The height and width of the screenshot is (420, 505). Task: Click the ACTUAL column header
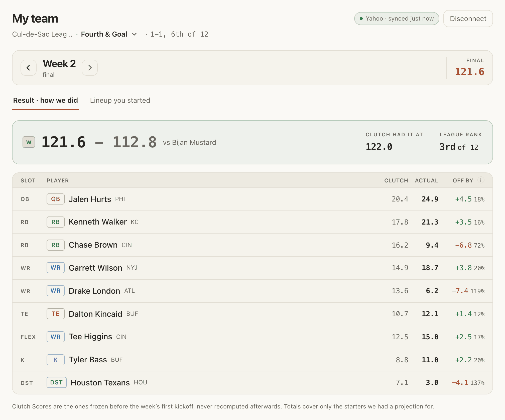pyautogui.click(x=427, y=180)
